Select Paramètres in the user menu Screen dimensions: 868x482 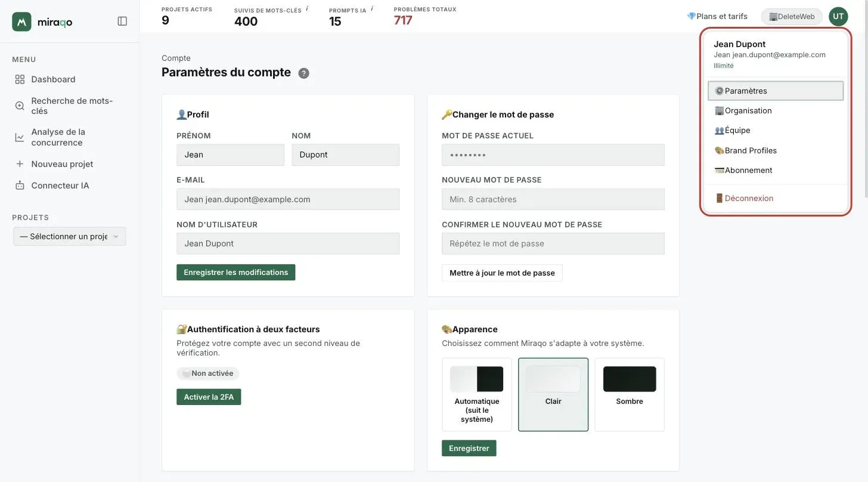(x=776, y=91)
